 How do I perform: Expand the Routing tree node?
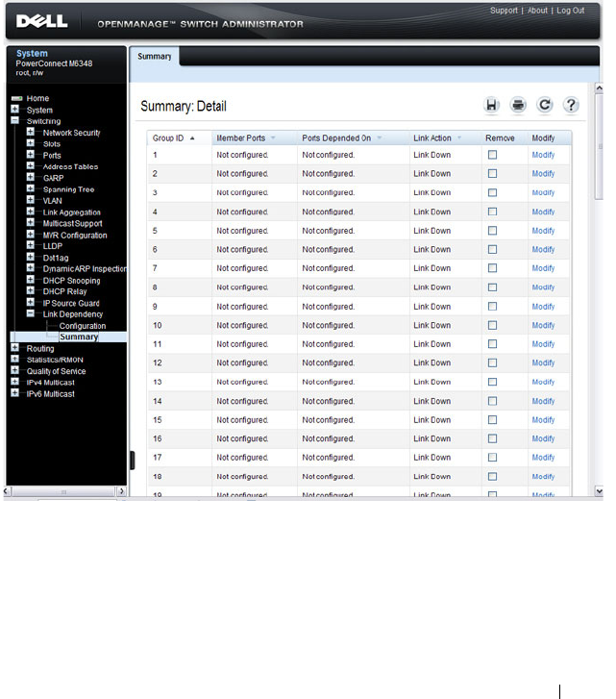pyautogui.click(x=14, y=347)
